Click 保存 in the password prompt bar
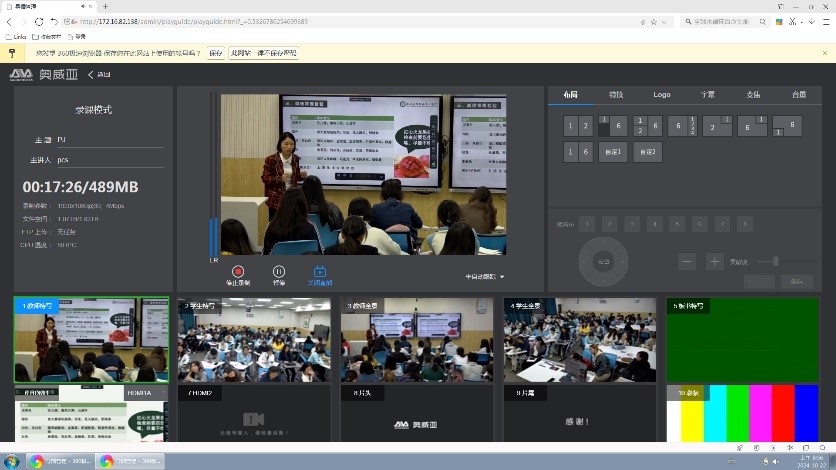This screenshot has width=836, height=470. tap(216, 53)
